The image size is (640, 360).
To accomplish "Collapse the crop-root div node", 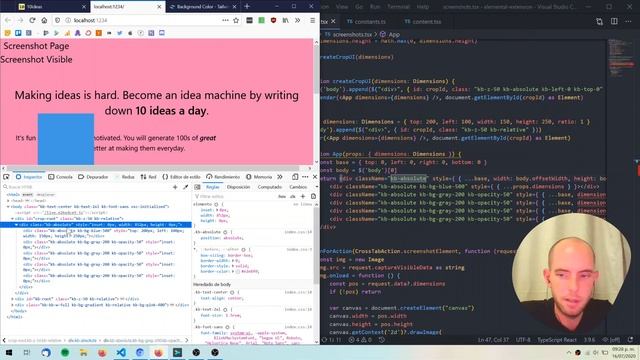I will (x=12, y=218).
